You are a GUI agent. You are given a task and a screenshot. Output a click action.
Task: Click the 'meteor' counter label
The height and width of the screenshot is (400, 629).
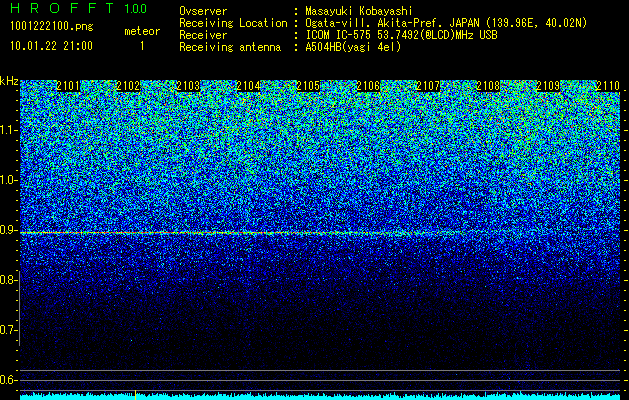click(142, 31)
